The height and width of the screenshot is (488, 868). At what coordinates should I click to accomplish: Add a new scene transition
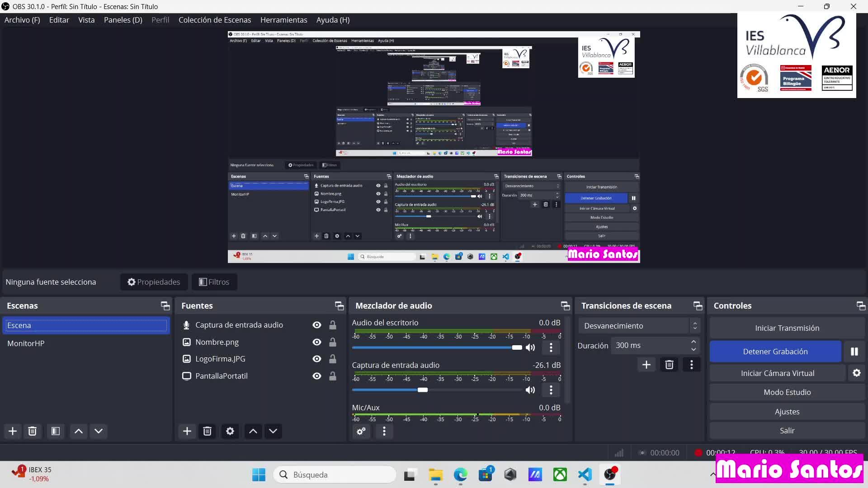pos(646,365)
